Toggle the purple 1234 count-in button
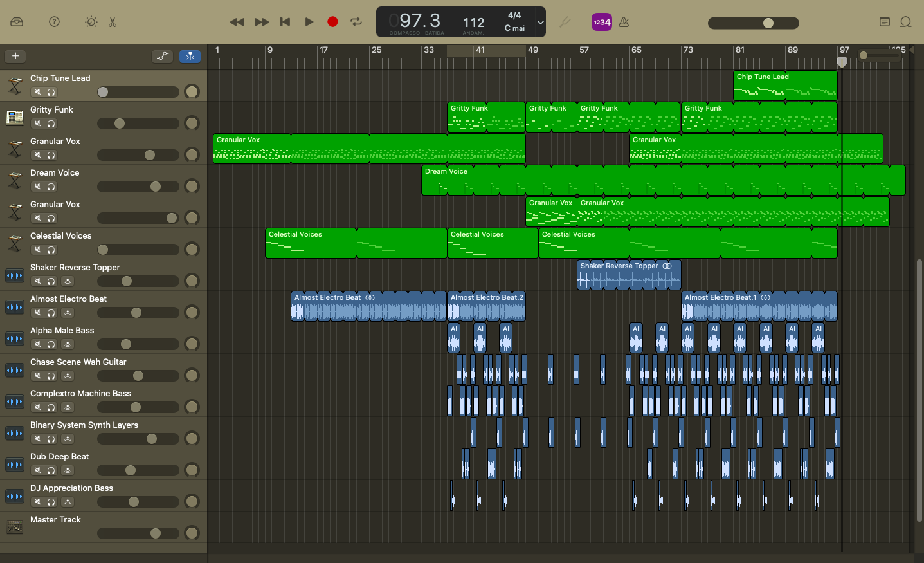Image resolution: width=924 pixels, height=563 pixels. (x=601, y=22)
